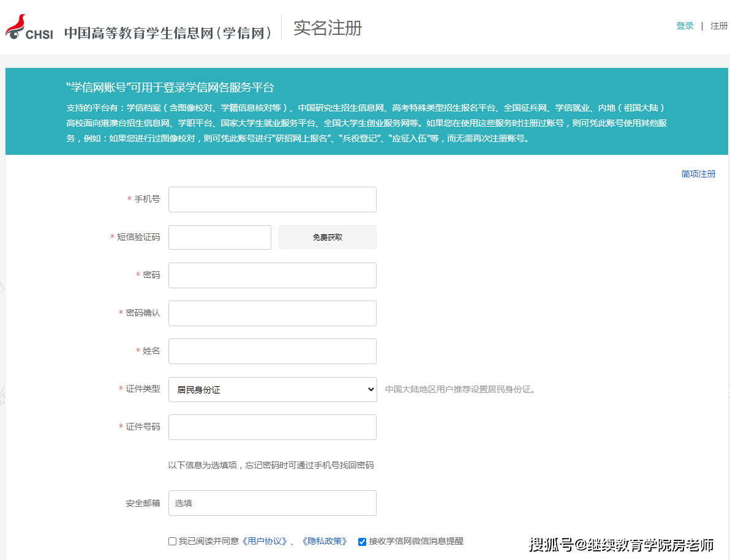
Task: Focus the 密码确认 input field
Action: tap(273, 313)
